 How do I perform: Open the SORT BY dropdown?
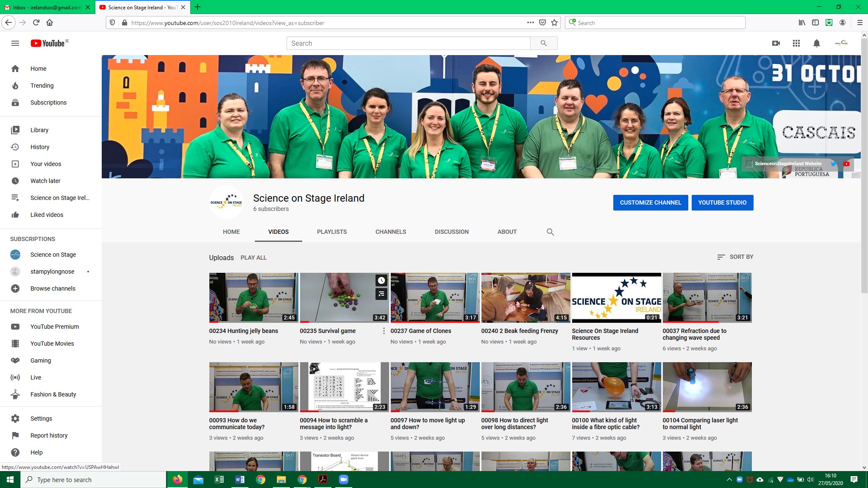pos(735,257)
